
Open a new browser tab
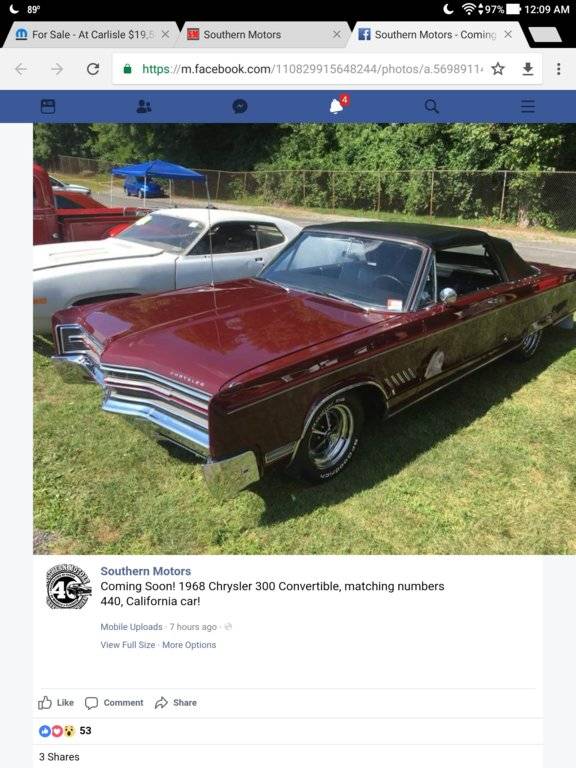[545, 35]
